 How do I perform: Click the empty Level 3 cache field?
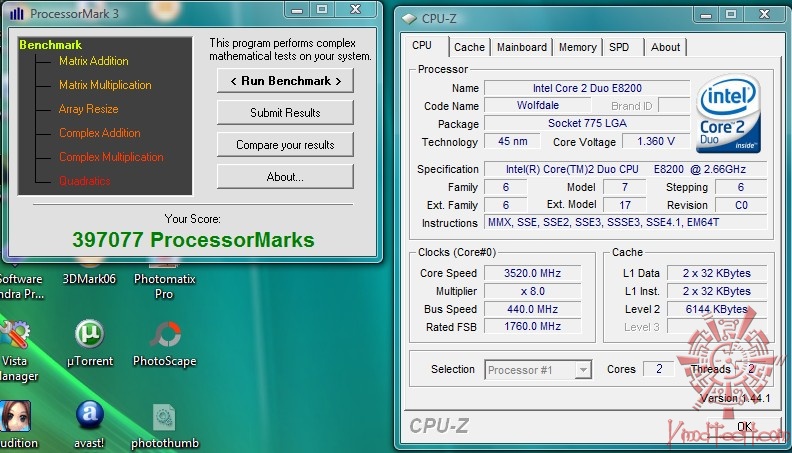(x=717, y=327)
